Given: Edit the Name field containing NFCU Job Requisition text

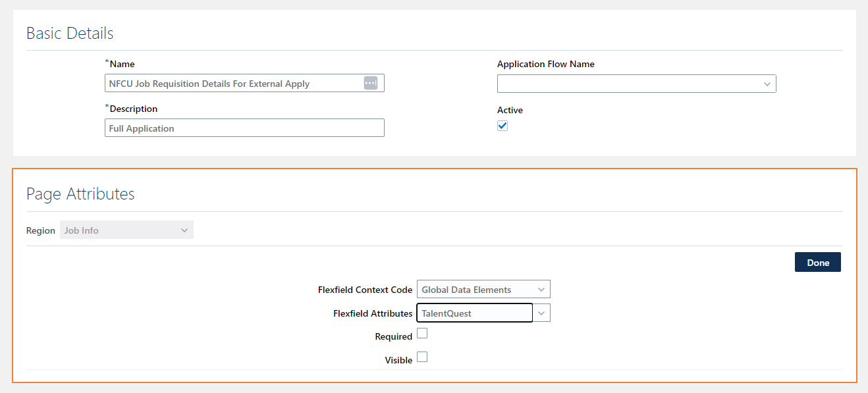Looking at the screenshot, I should click(x=231, y=83).
